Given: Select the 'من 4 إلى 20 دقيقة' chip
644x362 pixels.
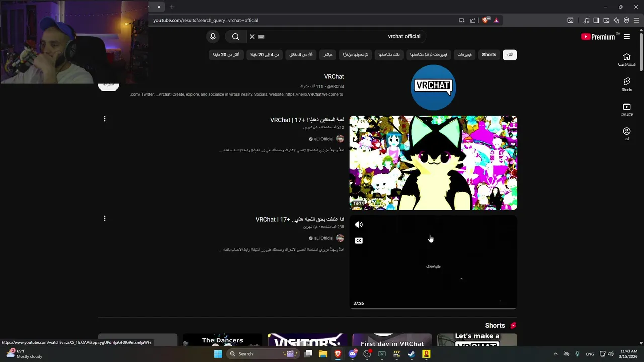Looking at the screenshot, I should click(265, 55).
